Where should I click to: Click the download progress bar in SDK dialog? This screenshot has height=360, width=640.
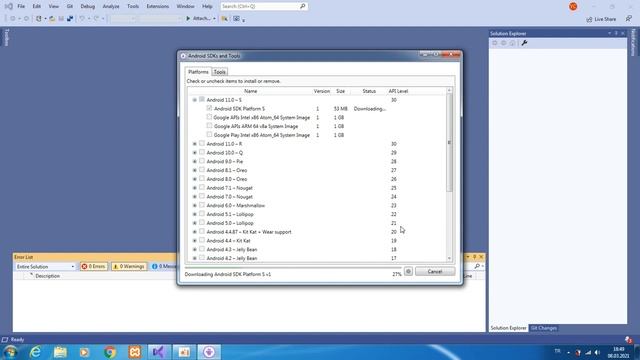tap(292, 268)
